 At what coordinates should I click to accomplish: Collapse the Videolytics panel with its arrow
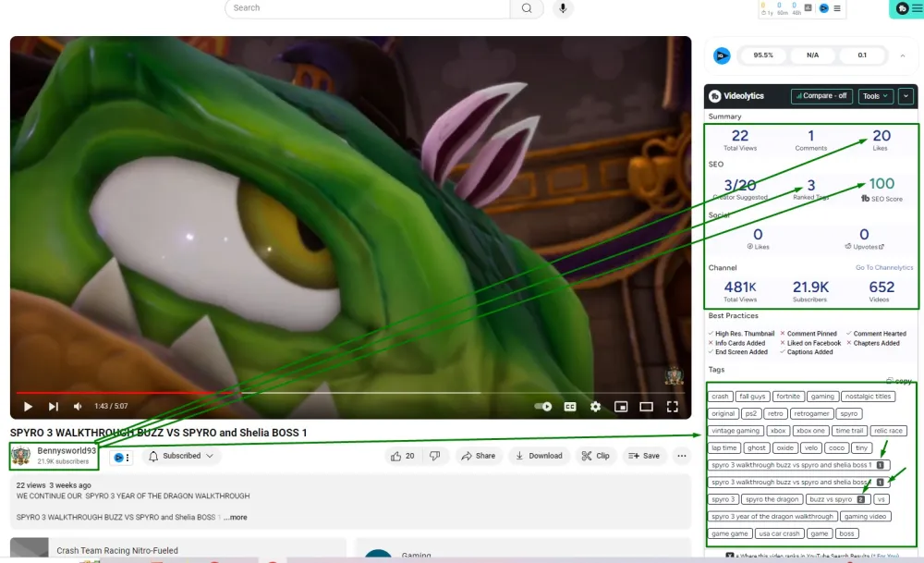(906, 96)
